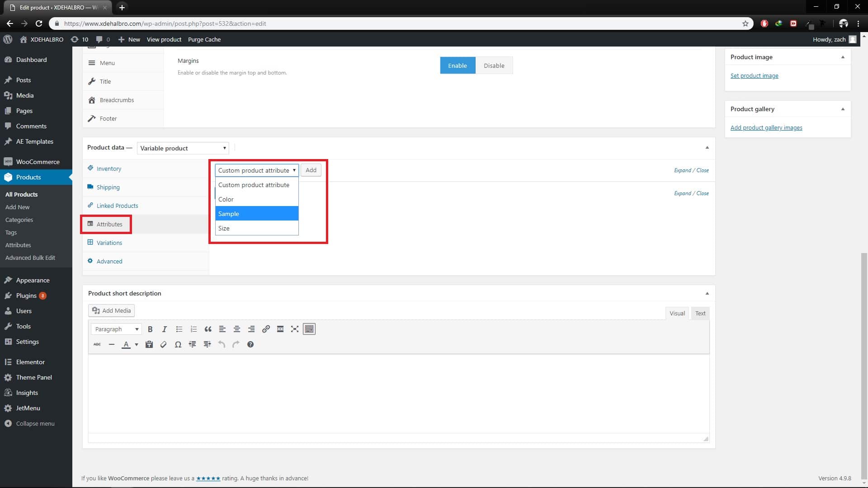
Task: Open Plugins menu in the sidebar
Action: coord(36,296)
